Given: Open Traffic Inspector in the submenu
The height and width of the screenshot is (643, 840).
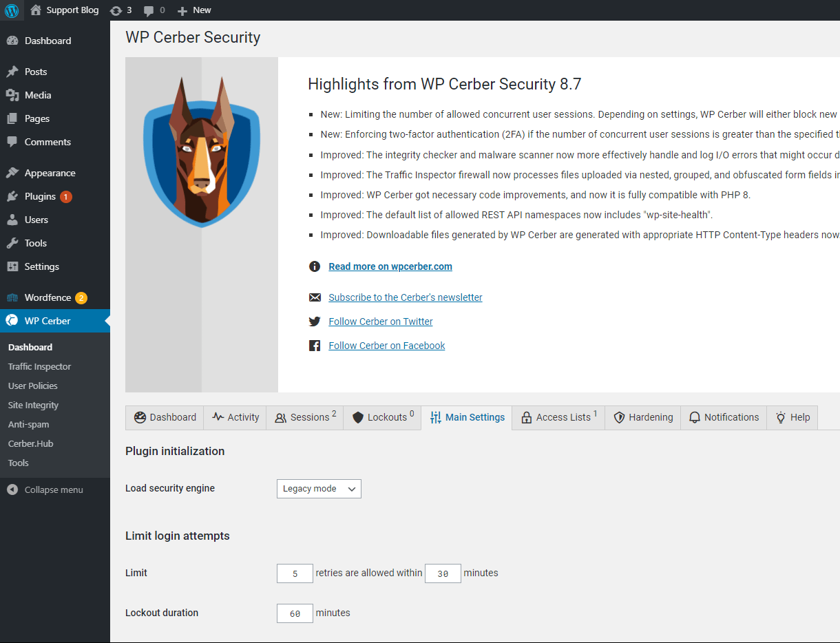Looking at the screenshot, I should [x=39, y=366].
